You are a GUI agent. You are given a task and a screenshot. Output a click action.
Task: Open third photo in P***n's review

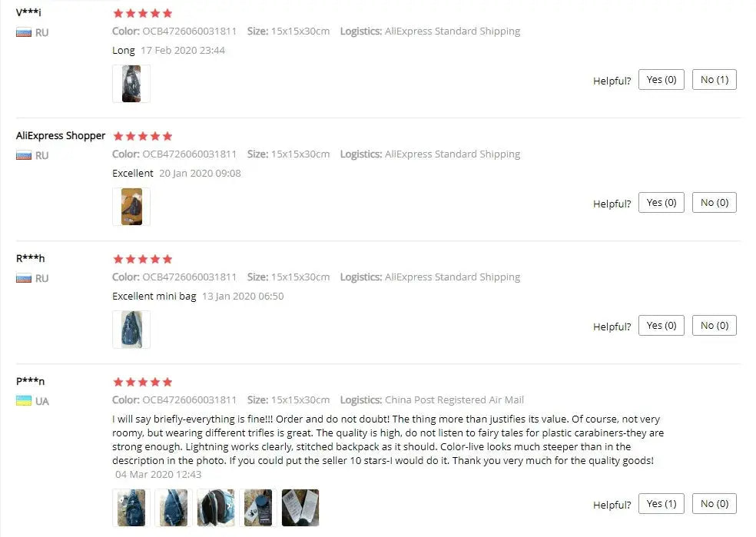[216, 508]
